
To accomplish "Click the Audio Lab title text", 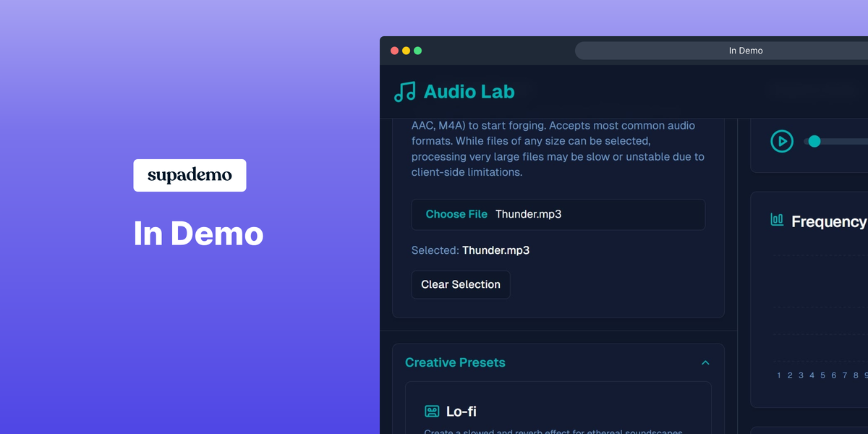I will 469,92.
